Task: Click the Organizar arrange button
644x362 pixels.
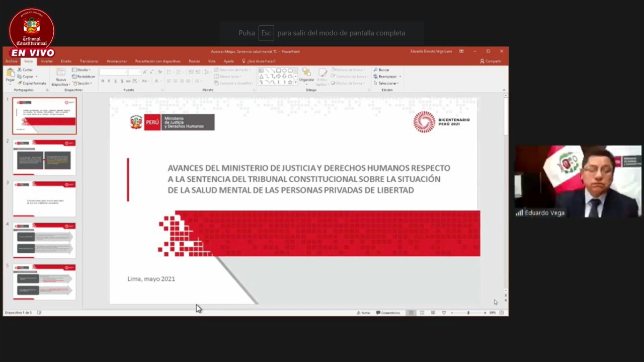Action: (306, 76)
